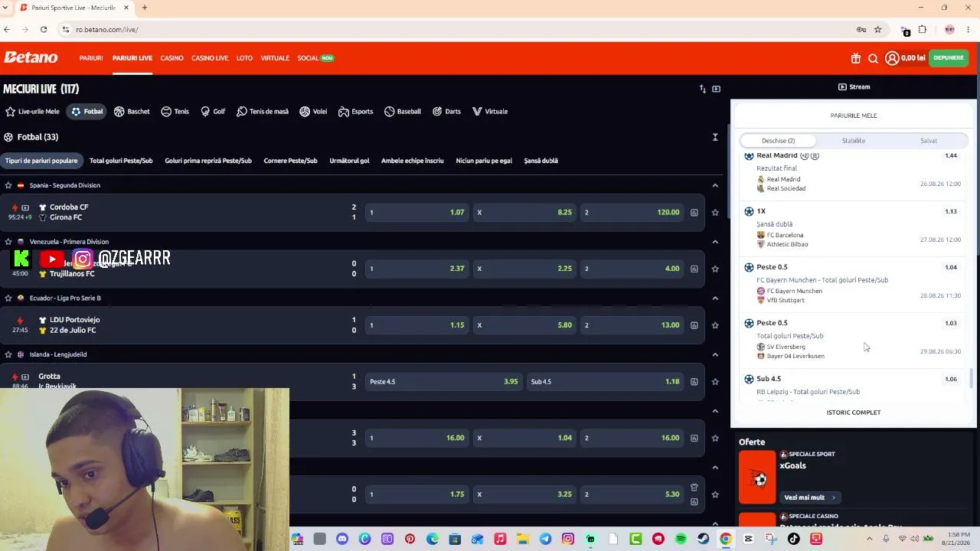
Task: Favorite the Grotta match
Action: tap(715, 382)
